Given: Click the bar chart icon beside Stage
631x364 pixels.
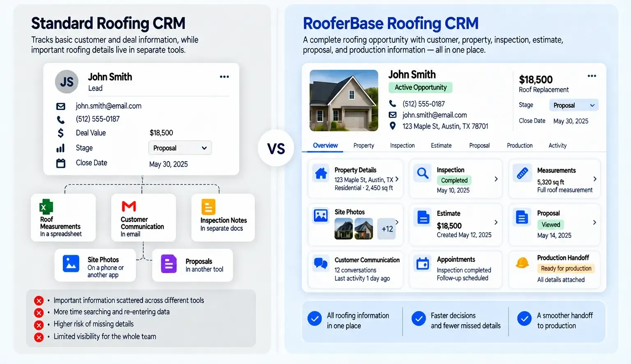Looking at the screenshot, I should point(61,148).
